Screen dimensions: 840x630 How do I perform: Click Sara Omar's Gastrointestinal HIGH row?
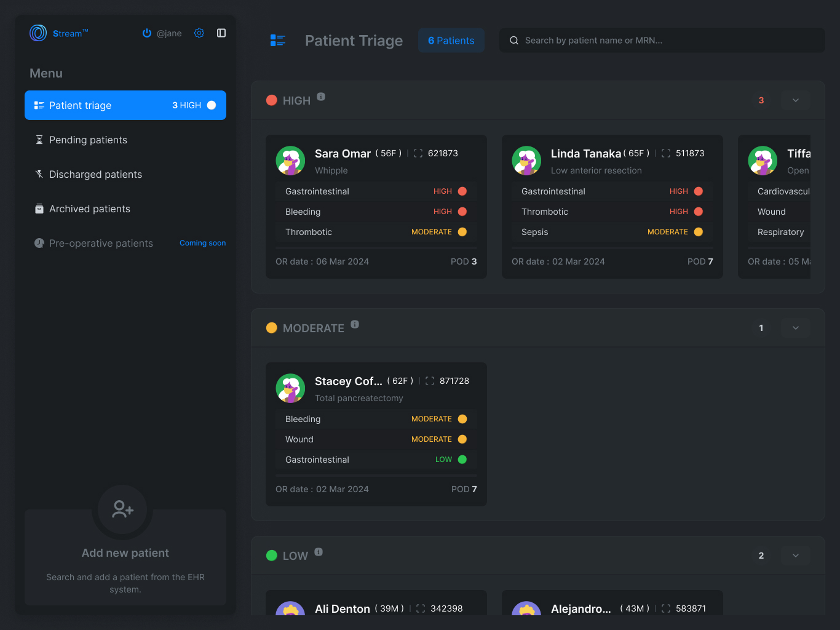[376, 191]
